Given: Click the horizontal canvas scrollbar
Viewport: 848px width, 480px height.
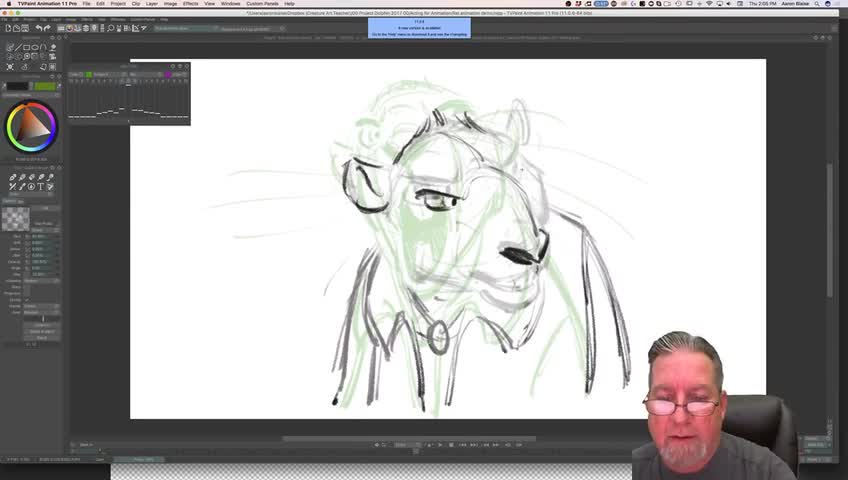Looking at the screenshot, I should coord(409,438).
